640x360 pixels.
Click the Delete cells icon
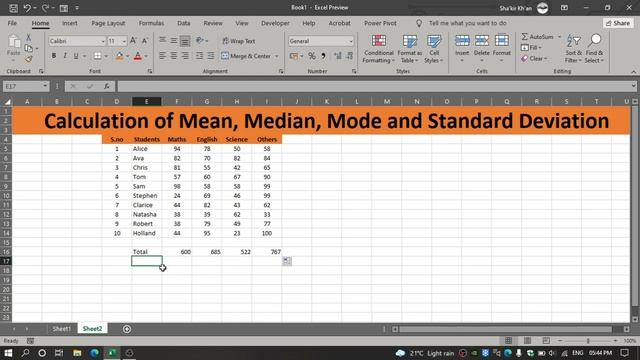tap(482, 41)
